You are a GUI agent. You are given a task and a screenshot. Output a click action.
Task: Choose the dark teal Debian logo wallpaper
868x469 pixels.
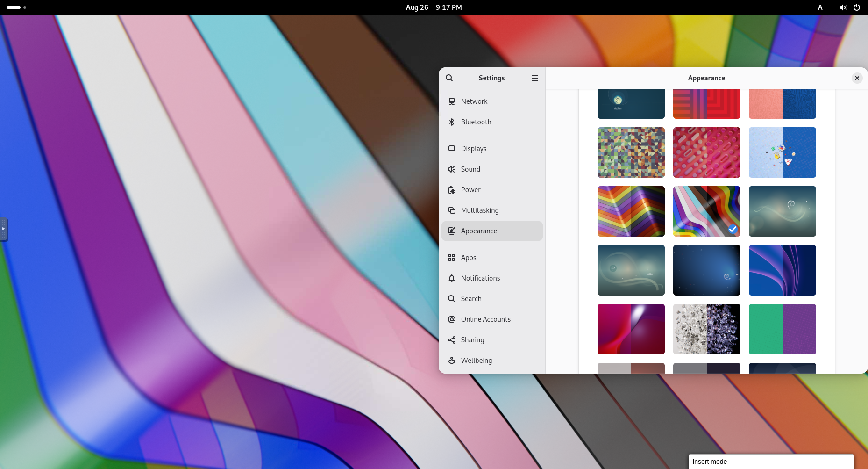pyautogui.click(x=631, y=104)
